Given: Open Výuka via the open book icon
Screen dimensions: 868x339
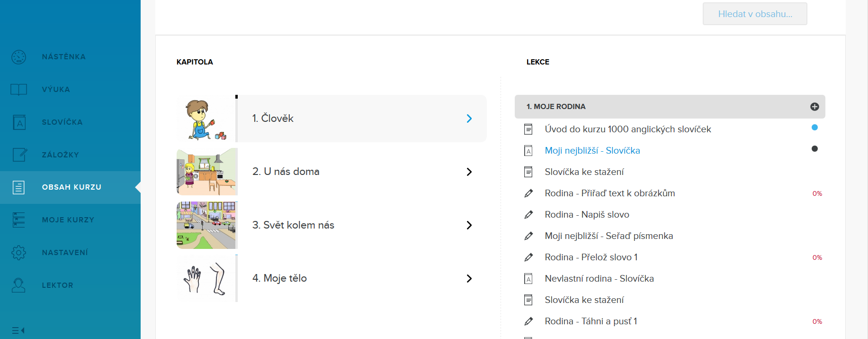Looking at the screenshot, I should [19, 90].
